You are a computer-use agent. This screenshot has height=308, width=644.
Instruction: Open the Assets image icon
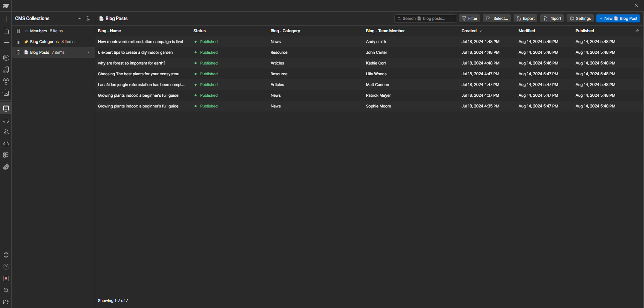point(6,93)
